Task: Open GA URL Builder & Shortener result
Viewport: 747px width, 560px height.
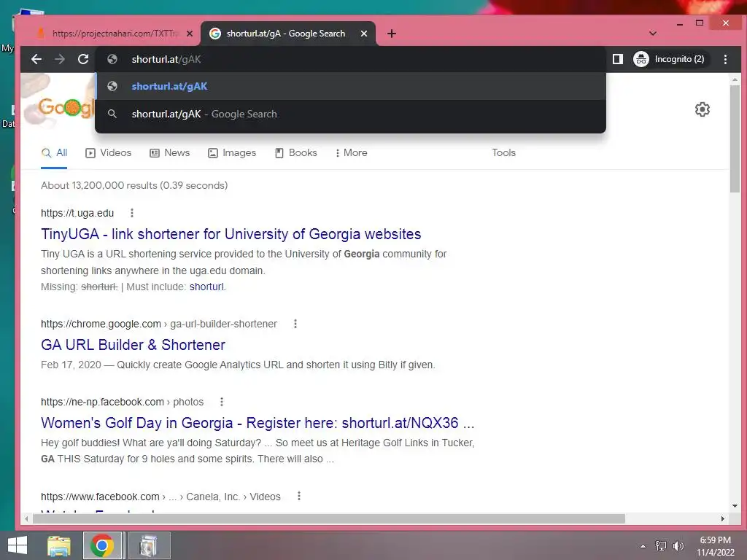Action: [x=133, y=345]
